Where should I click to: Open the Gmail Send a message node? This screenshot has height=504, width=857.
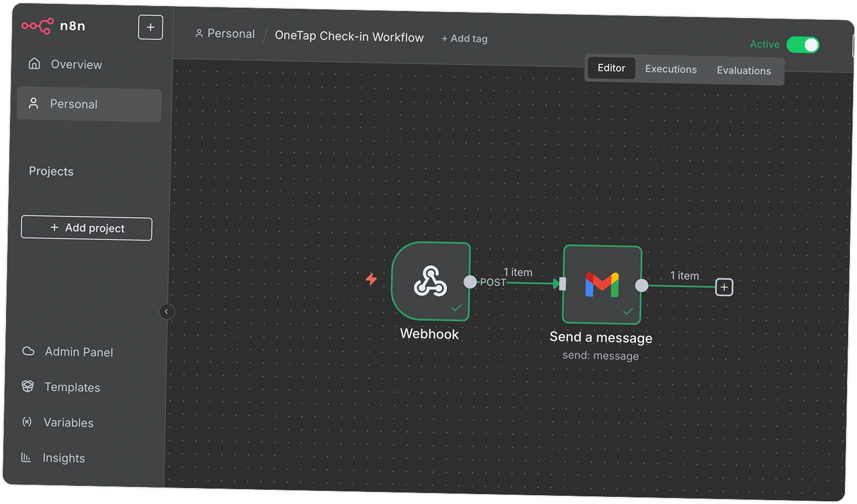click(602, 284)
